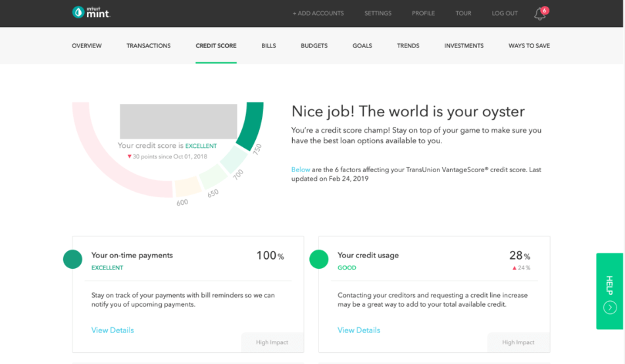Click the Help panel arrow icon
Screen dimensions: 625x364
[610, 307]
